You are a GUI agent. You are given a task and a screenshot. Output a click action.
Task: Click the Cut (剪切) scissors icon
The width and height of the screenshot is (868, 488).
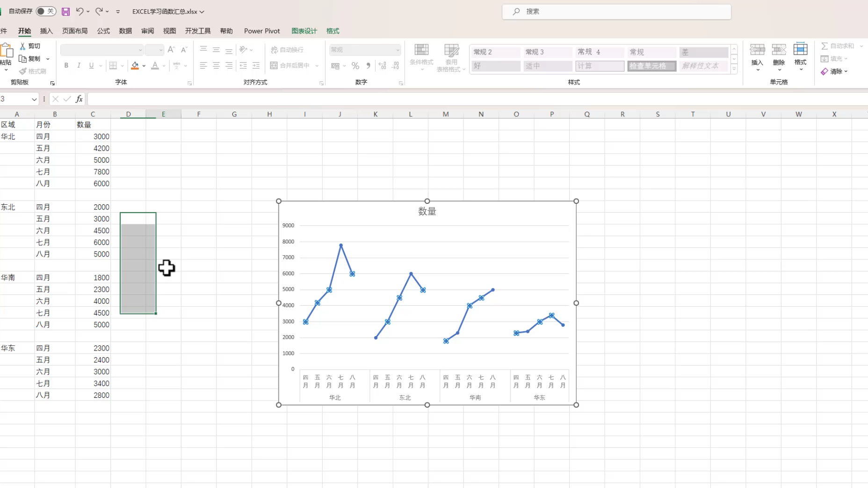click(x=22, y=46)
